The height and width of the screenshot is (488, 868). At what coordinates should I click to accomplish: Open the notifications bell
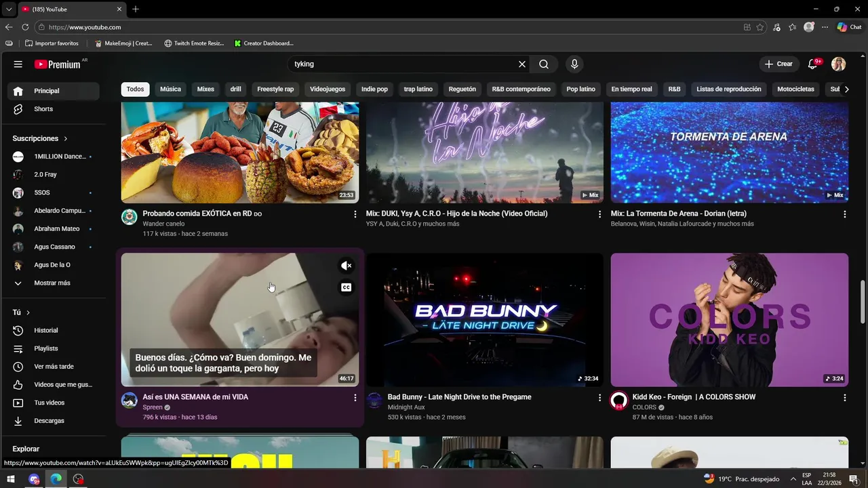813,64
